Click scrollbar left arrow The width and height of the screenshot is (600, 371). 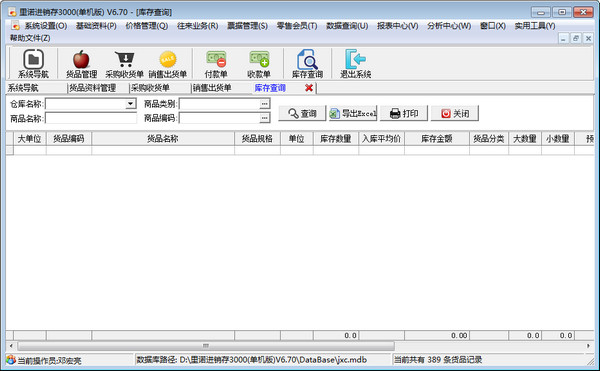click(x=11, y=346)
